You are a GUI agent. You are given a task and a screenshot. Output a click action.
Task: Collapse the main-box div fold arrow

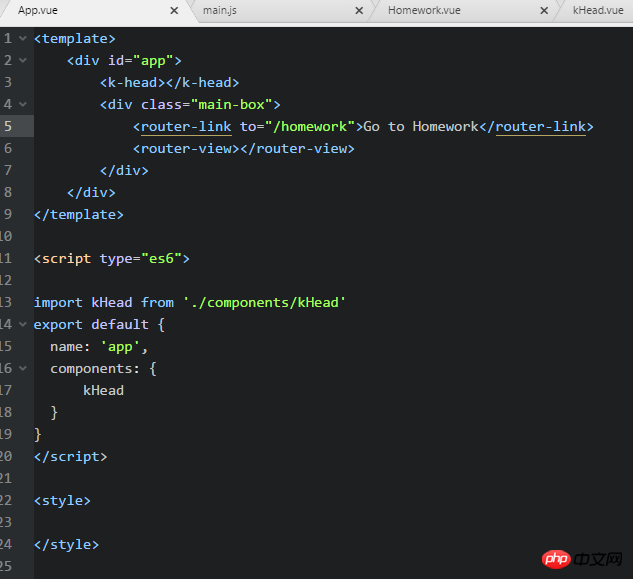(x=22, y=104)
